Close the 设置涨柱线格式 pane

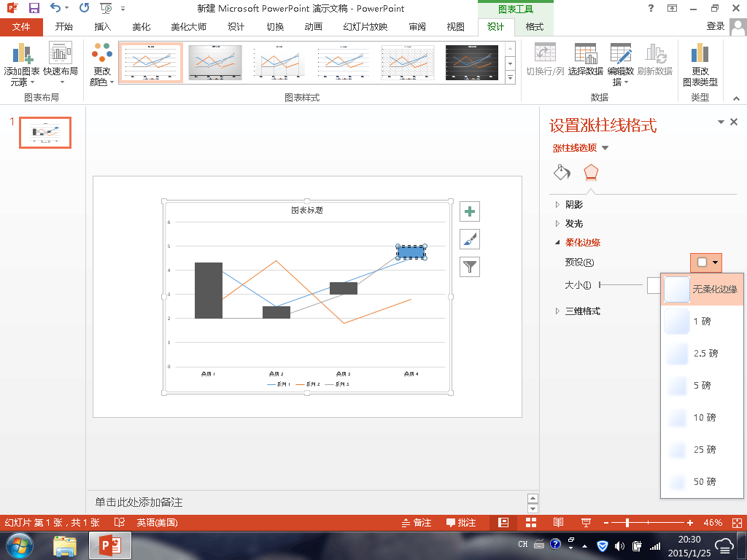click(x=734, y=122)
